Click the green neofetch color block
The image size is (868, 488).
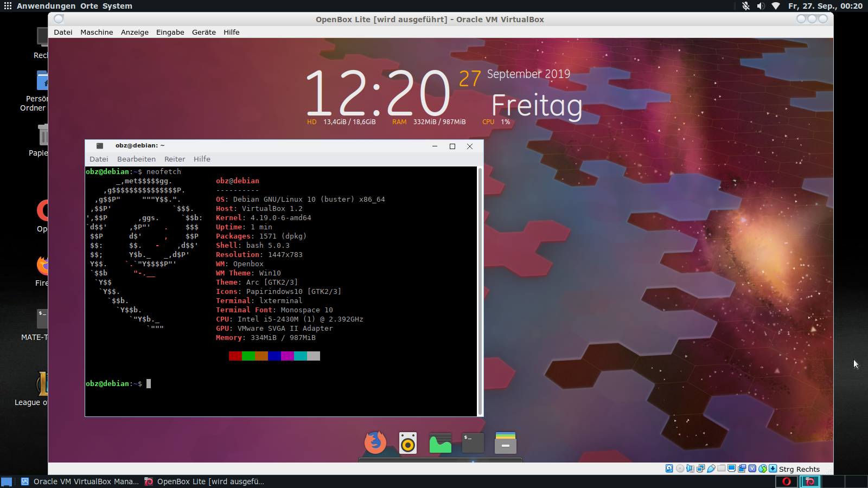pyautogui.click(x=248, y=356)
